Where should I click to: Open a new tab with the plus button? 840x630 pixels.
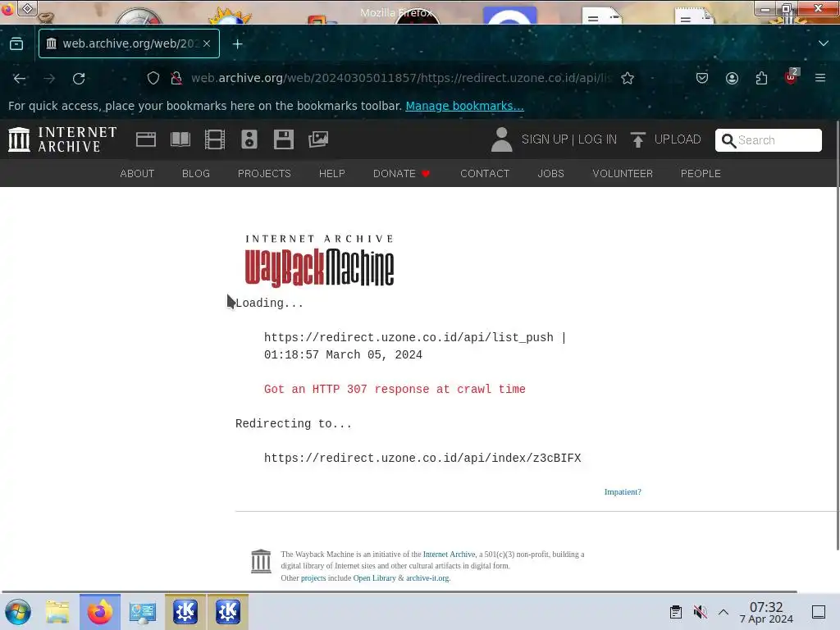237,44
